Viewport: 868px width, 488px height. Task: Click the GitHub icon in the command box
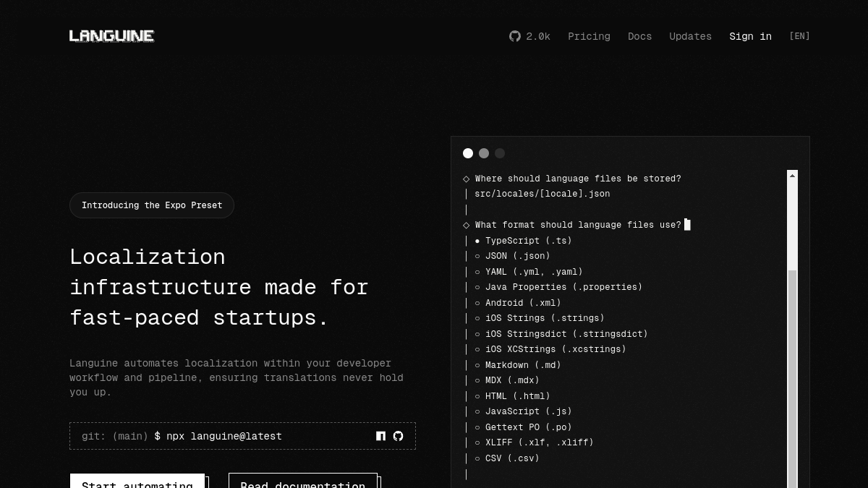[398, 436]
